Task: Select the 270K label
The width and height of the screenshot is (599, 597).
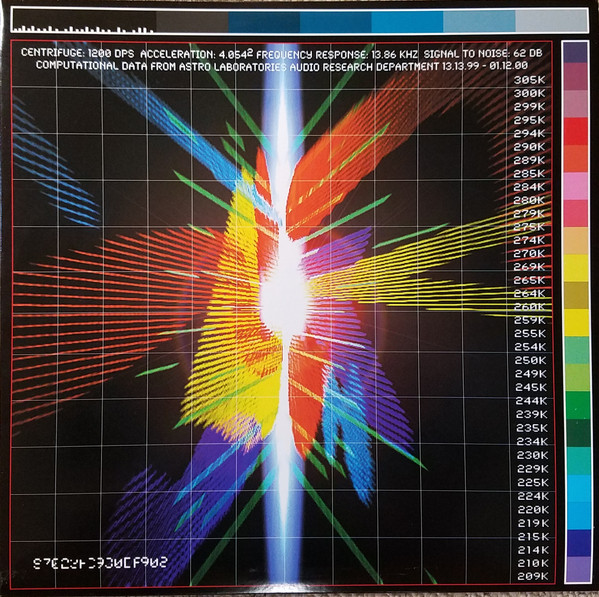Action: pyautogui.click(x=529, y=254)
